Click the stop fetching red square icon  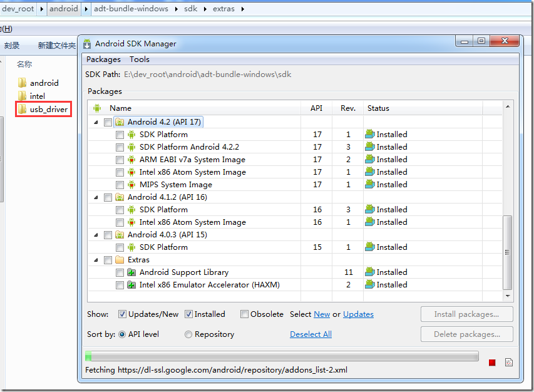[492, 363]
